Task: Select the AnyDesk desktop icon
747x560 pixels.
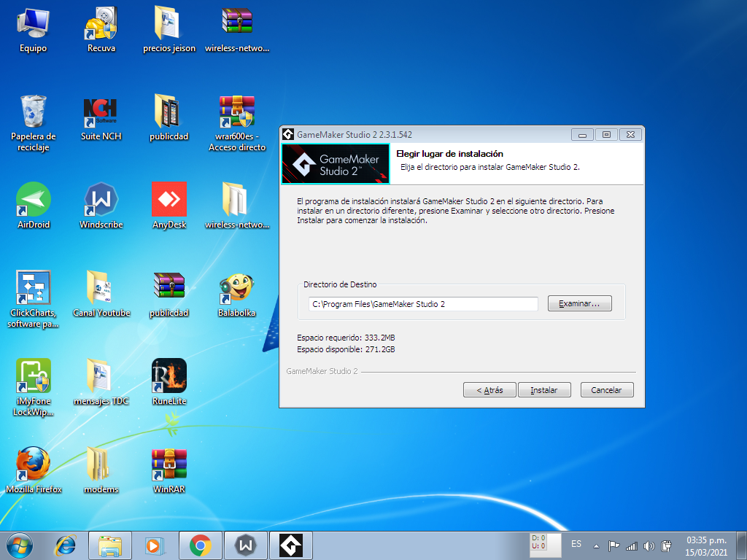Action: tap(169, 206)
